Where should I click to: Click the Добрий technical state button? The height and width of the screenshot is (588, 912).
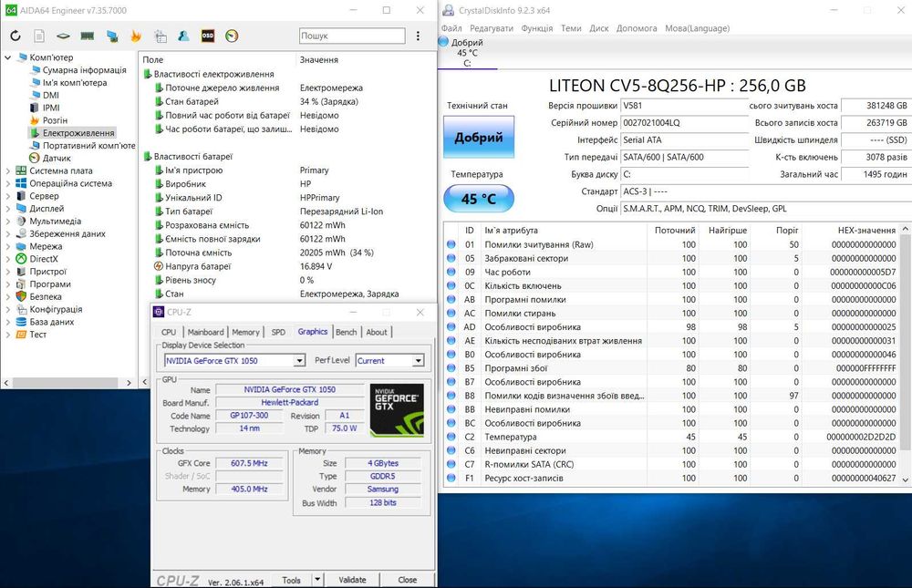pyautogui.click(x=479, y=138)
